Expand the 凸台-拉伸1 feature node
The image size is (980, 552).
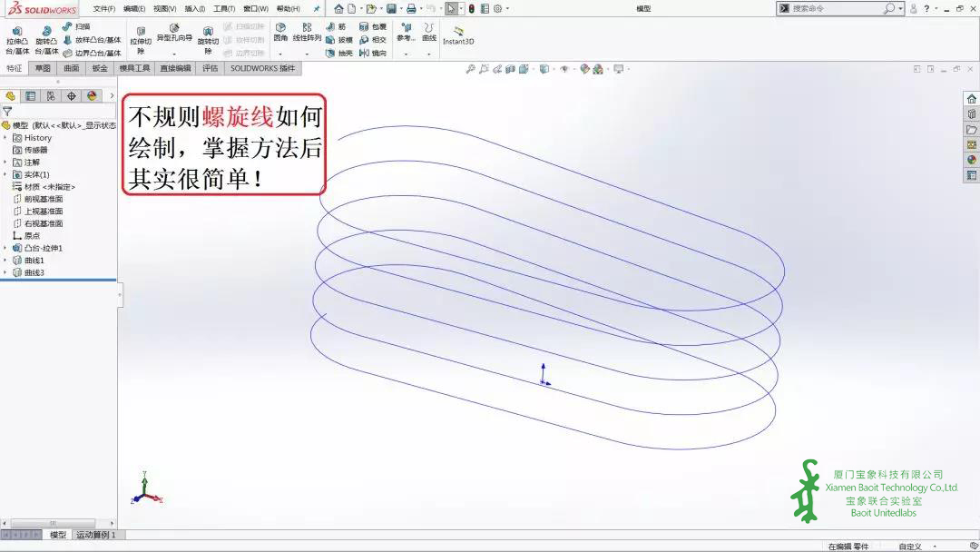pos(5,248)
